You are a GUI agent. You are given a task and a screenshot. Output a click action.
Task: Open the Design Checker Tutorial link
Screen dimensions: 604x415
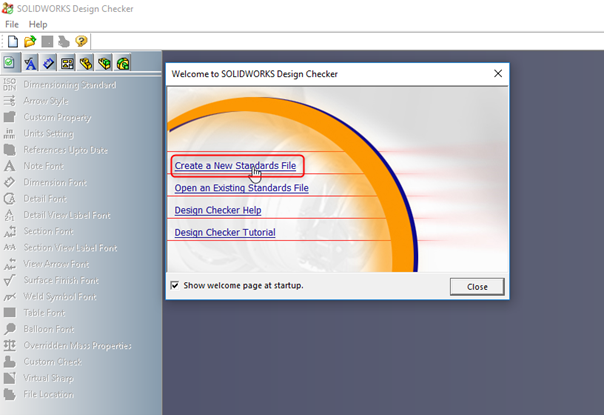click(x=225, y=233)
